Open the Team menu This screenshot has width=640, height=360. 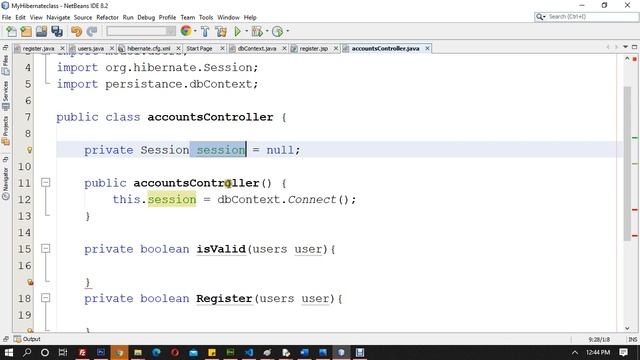[188, 18]
